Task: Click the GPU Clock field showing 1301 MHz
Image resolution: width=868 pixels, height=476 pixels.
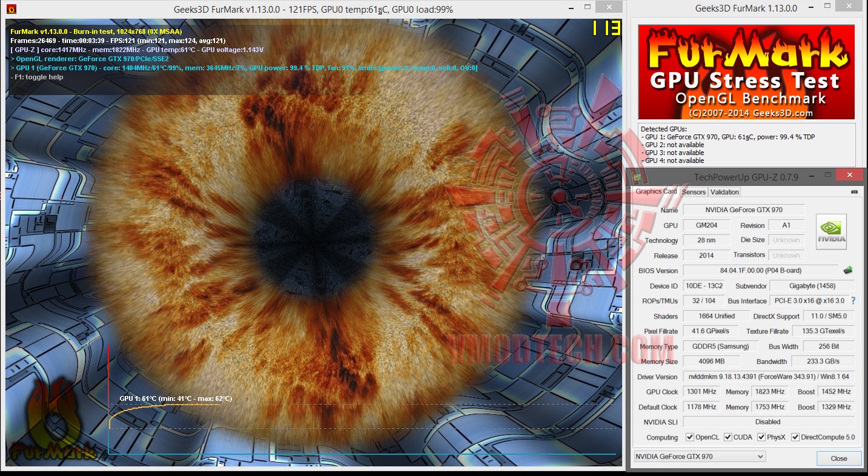Action: 701,392
